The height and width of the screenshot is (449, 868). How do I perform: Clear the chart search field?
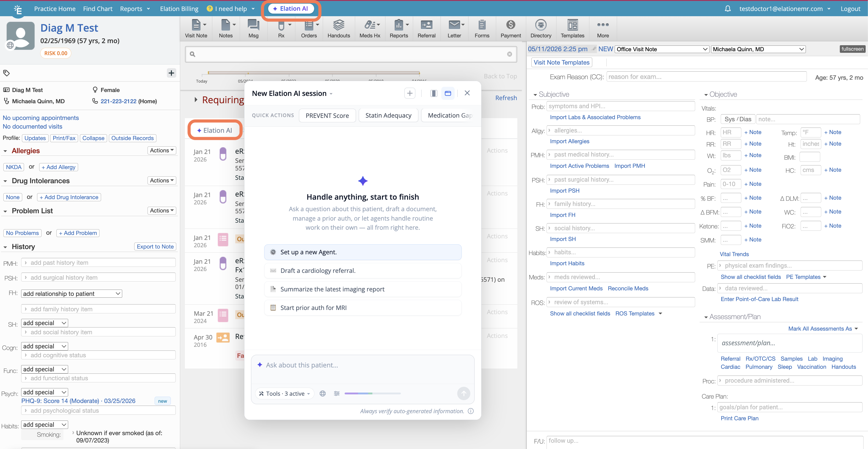509,54
